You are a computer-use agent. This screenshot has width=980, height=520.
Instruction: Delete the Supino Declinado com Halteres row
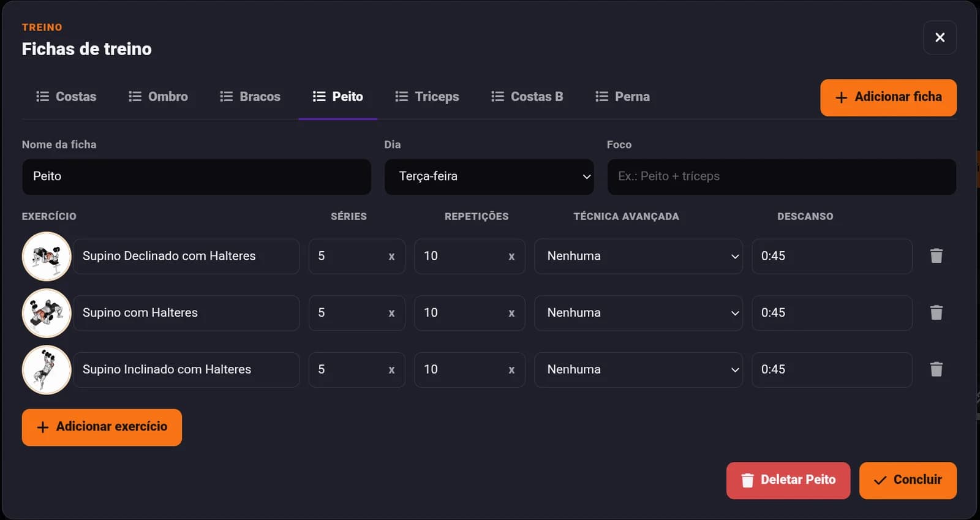(936, 256)
